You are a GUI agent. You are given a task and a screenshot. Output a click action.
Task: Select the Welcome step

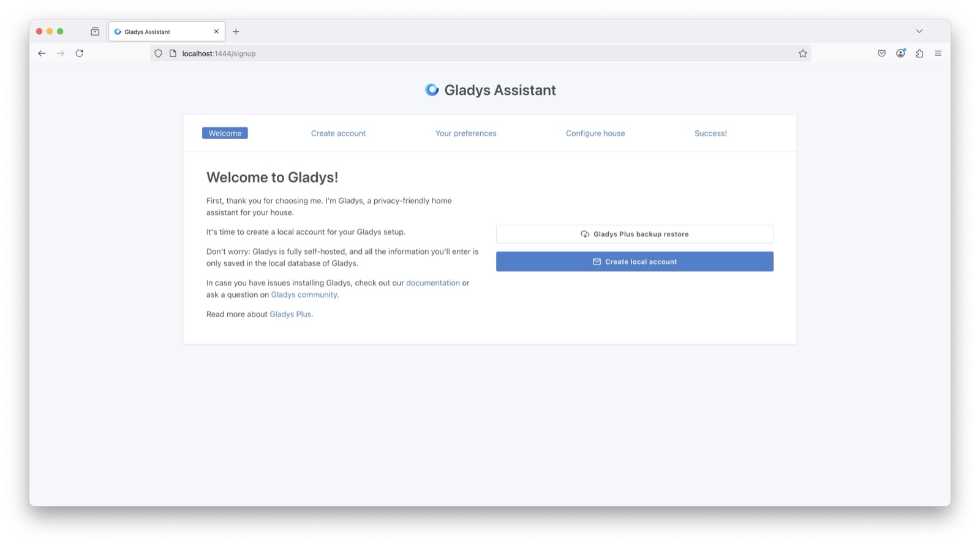click(225, 133)
